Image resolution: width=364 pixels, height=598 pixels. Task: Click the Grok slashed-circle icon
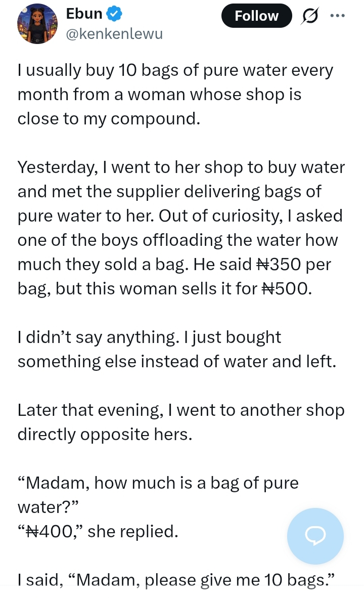pyautogui.click(x=310, y=17)
